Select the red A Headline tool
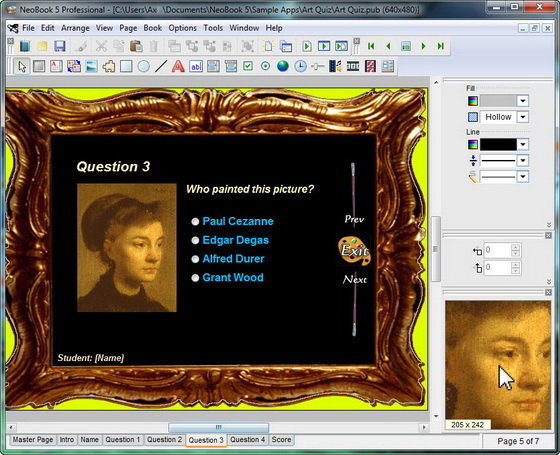560x455 pixels. [178, 66]
